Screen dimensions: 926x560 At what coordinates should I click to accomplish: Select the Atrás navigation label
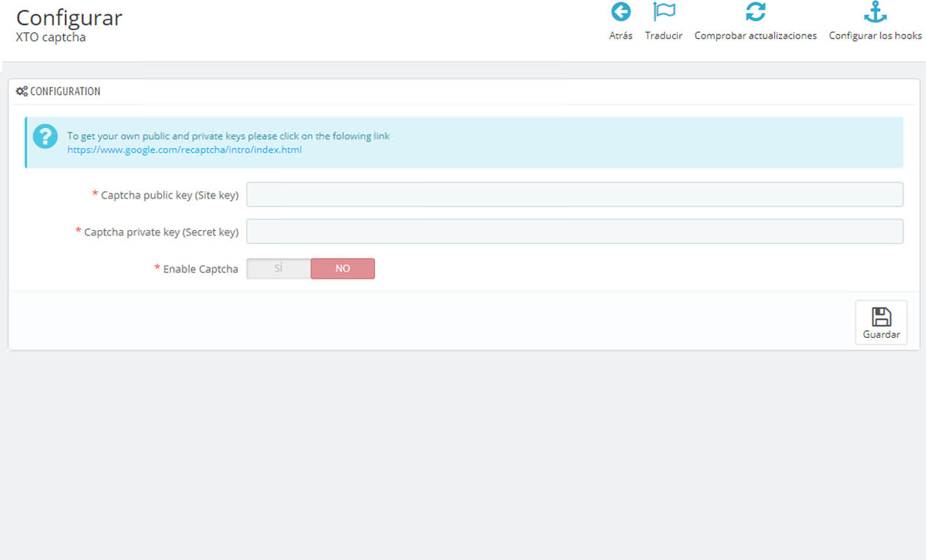pyautogui.click(x=621, y=35)
